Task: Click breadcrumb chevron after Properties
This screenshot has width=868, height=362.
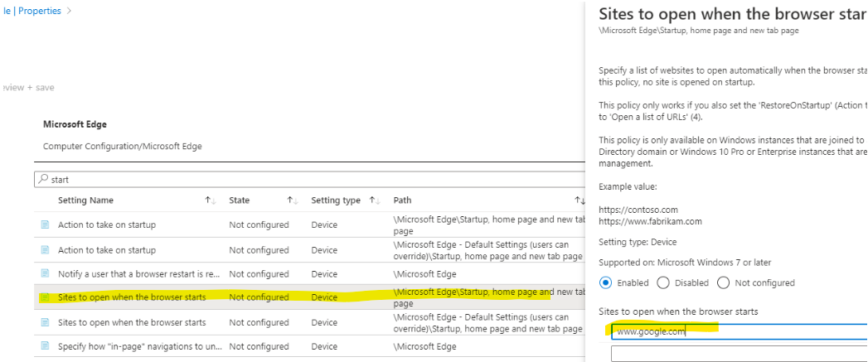Action: [x=69, y=11]
